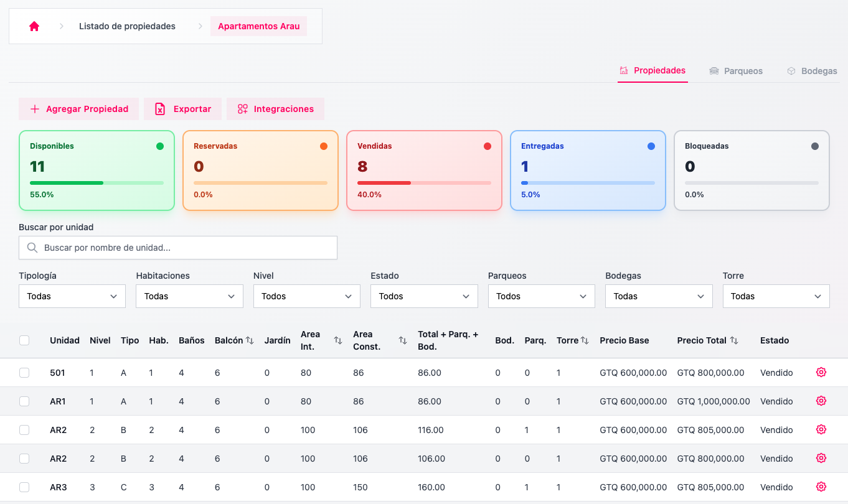Viewport: 848px width, 504px height.
Task: Sort by Area Const. column arrows
Action: [403, 340]
